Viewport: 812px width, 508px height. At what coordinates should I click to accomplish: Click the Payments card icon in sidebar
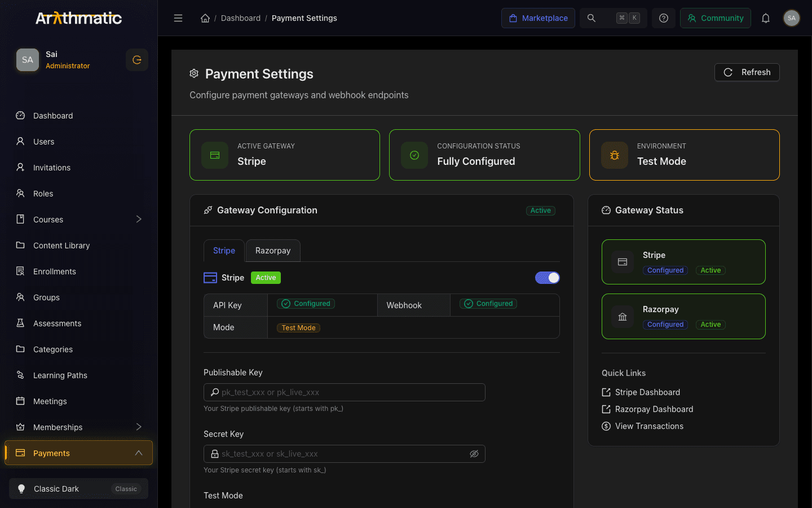20,453
